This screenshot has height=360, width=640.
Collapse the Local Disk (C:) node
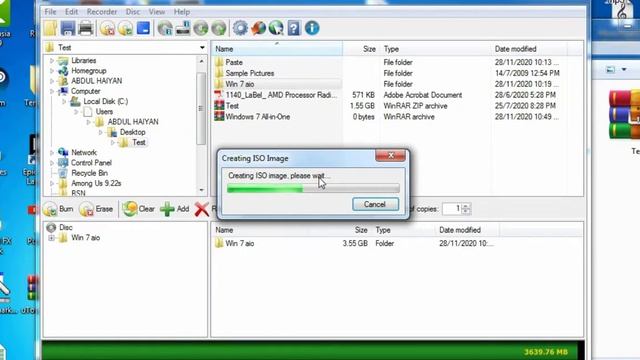[64, 101]
